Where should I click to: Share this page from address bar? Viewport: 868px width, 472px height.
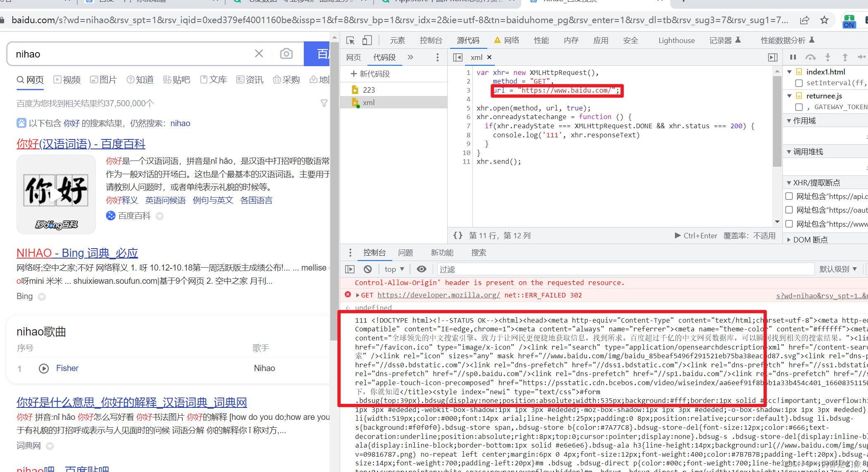804,20
